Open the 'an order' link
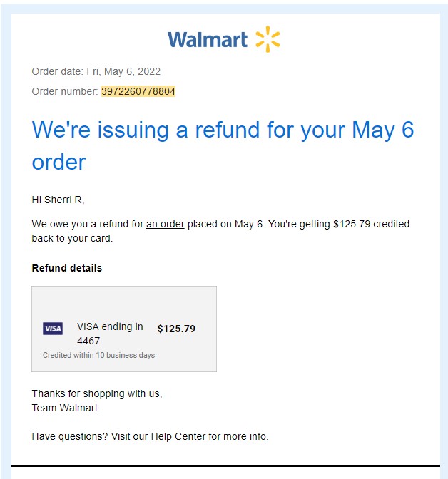 point(166,224)
